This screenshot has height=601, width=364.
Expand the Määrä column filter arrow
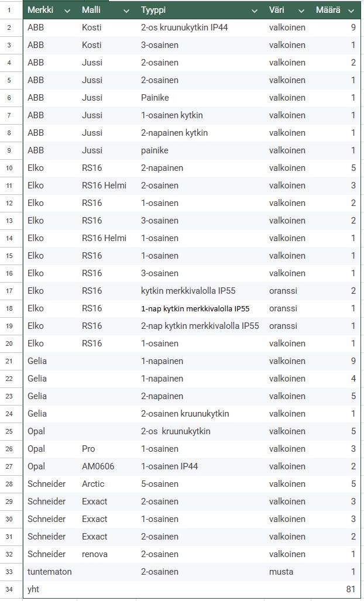tap(351, 11)
